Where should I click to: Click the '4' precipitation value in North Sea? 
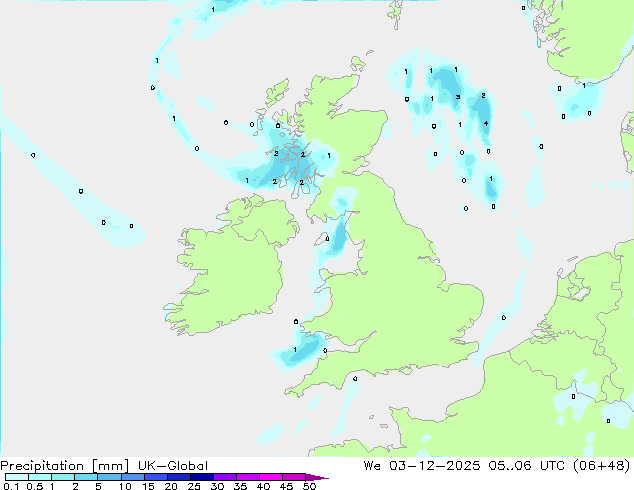pyautogui.click(x=486, y=123)
